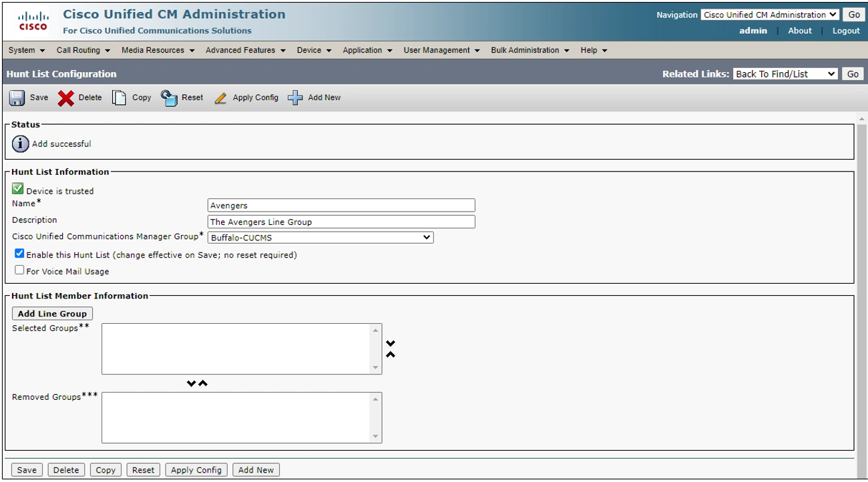Click inside the Selected Groups list box
The image size is (868, 482).
pos(236,349)
